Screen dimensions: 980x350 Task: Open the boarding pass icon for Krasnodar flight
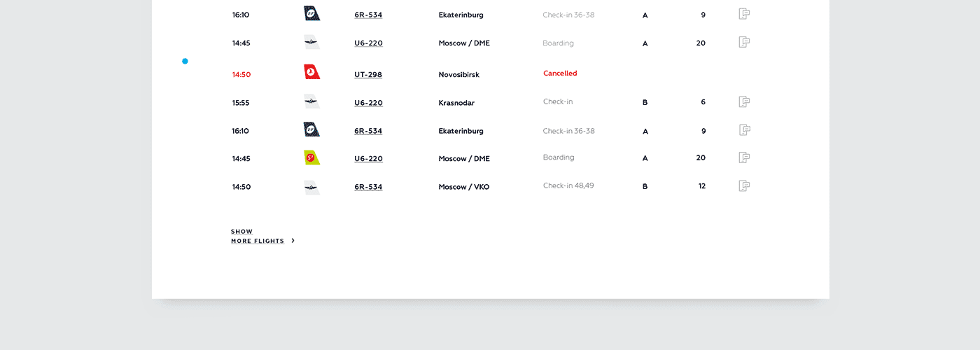click(744, 102)
